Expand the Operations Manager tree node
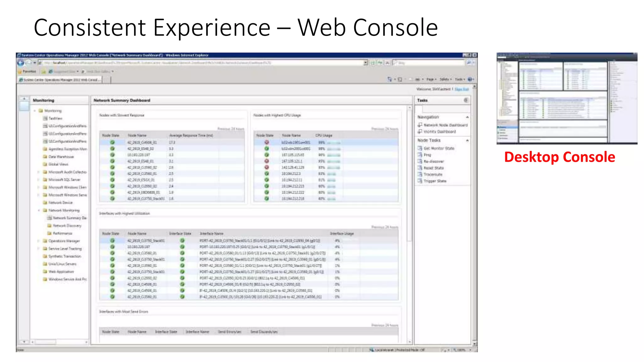The height and width of the screenshot is (362, 644). pyautogui.click(x=39, y=241)
